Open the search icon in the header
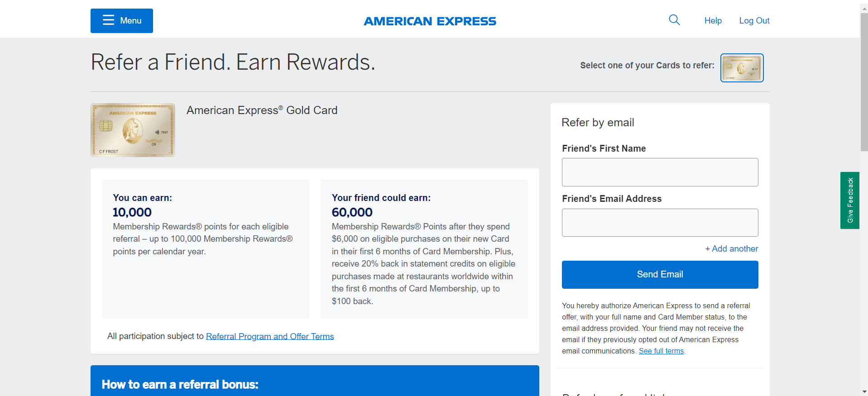Image resolution: width=868 pixels, height=396 pixels. point(674,20)
